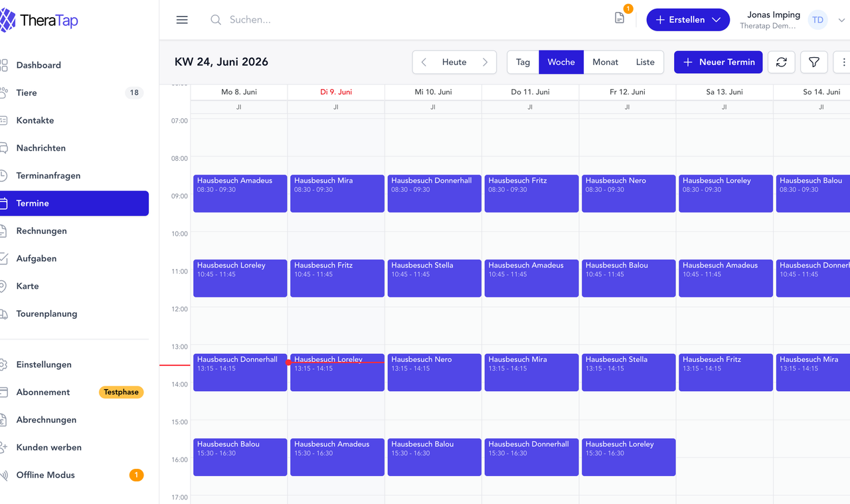Click the Testphase badge
This screenshot has width=850, height=504.
click(121, 392)
